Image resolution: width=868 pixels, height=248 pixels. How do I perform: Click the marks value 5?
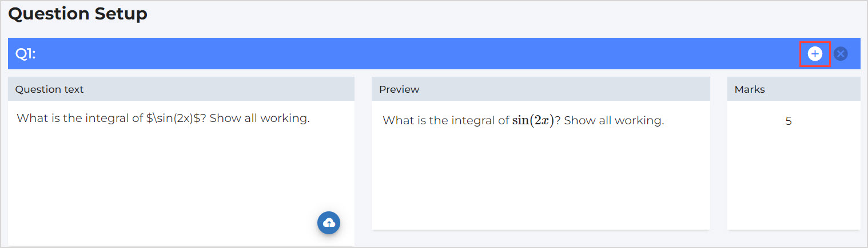(789, 121)
